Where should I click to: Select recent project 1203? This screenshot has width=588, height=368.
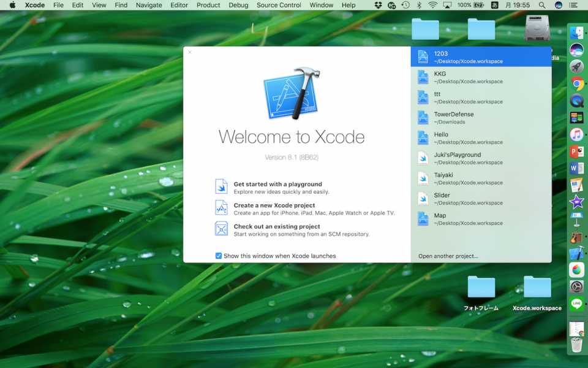(x=481, y=56)
